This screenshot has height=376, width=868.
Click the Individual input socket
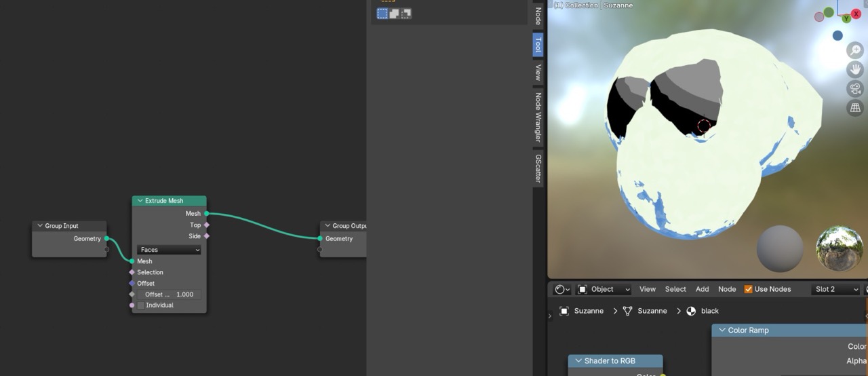pyautogui.click(x=132, y=305)
